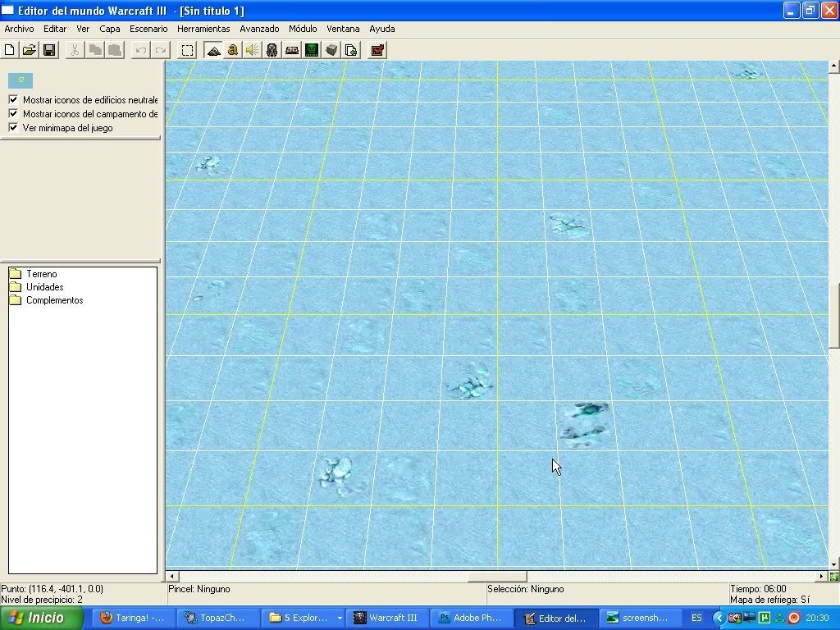Click the vertical scrollbar down arrow
Image resolution: width=840 pixels, height=630 pixels.
(x=834, y=564)
